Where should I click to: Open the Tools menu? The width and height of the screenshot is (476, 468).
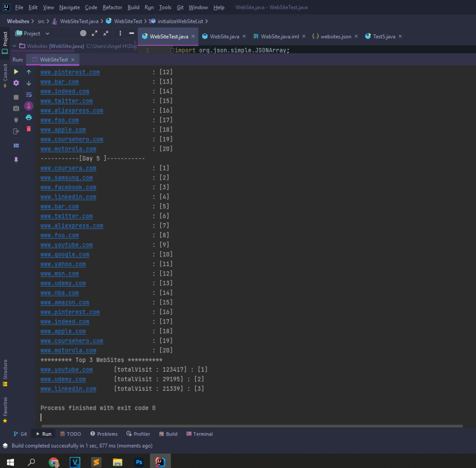coord(165,7)
